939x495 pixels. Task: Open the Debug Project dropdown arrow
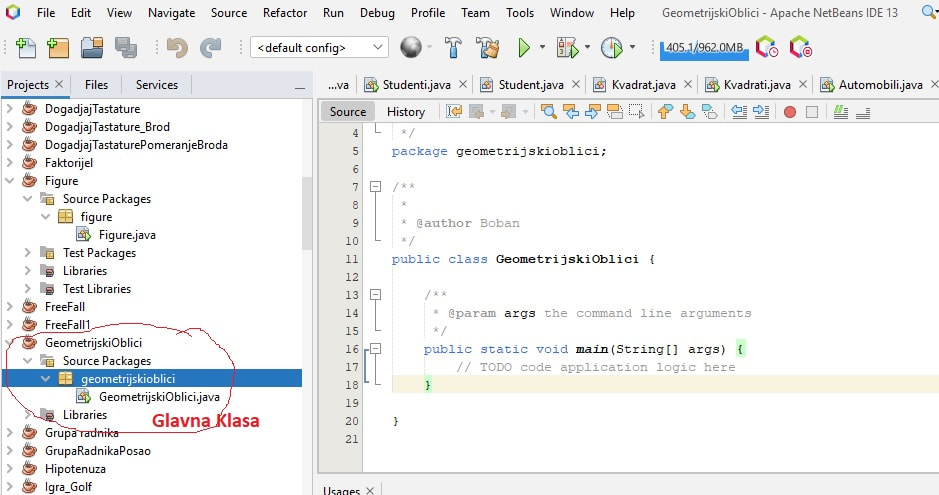pos(587,47)
